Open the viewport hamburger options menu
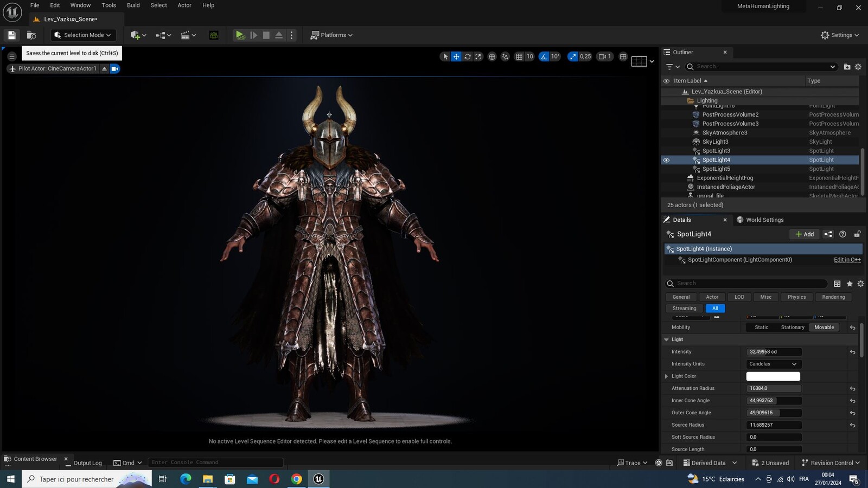Image resolution: width=868 pixels, height=488 pixels. (12, 56)
